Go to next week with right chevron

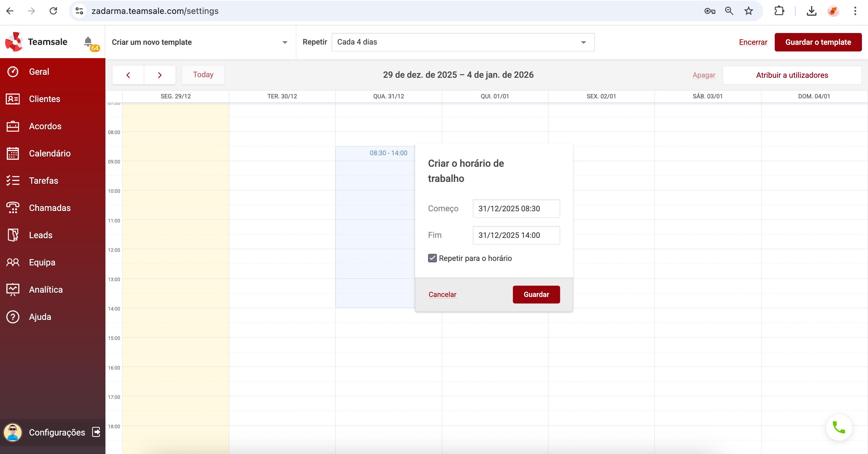(x=160, y=75)
